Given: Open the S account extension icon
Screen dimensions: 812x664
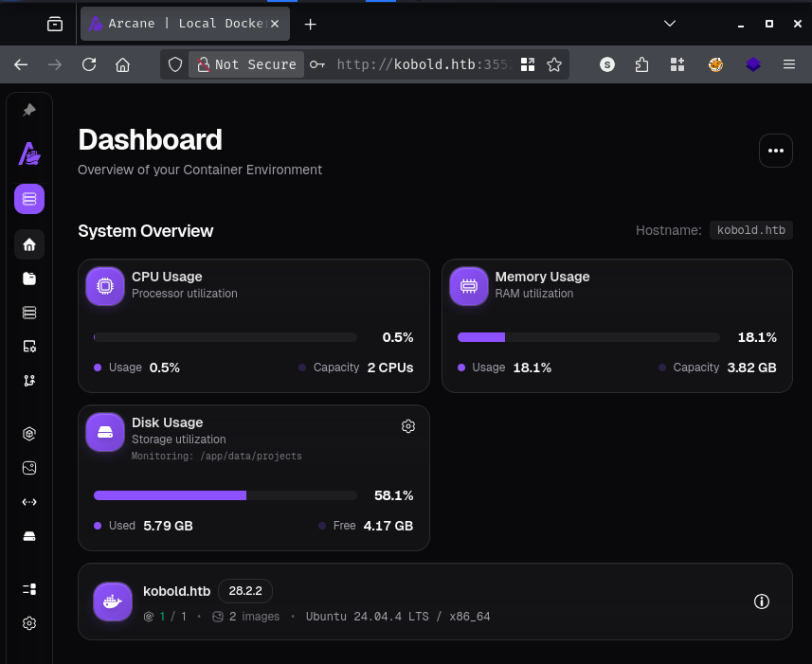Looking at the screenshot, I should [607, 64].
